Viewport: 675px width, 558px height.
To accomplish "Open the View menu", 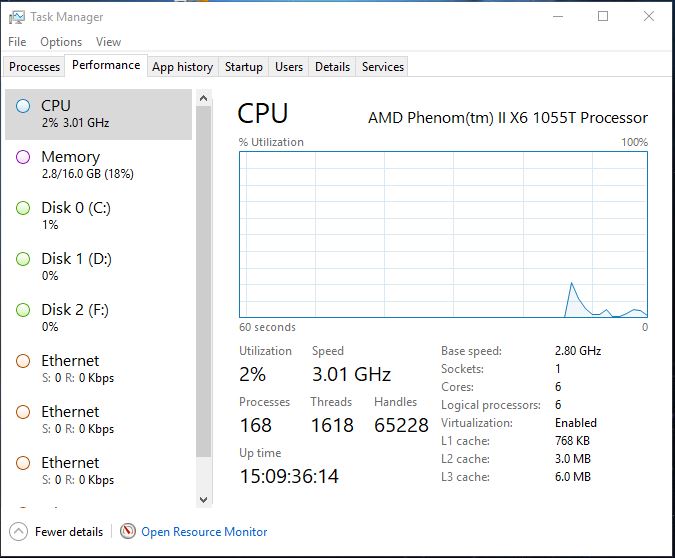I will 108,42.
